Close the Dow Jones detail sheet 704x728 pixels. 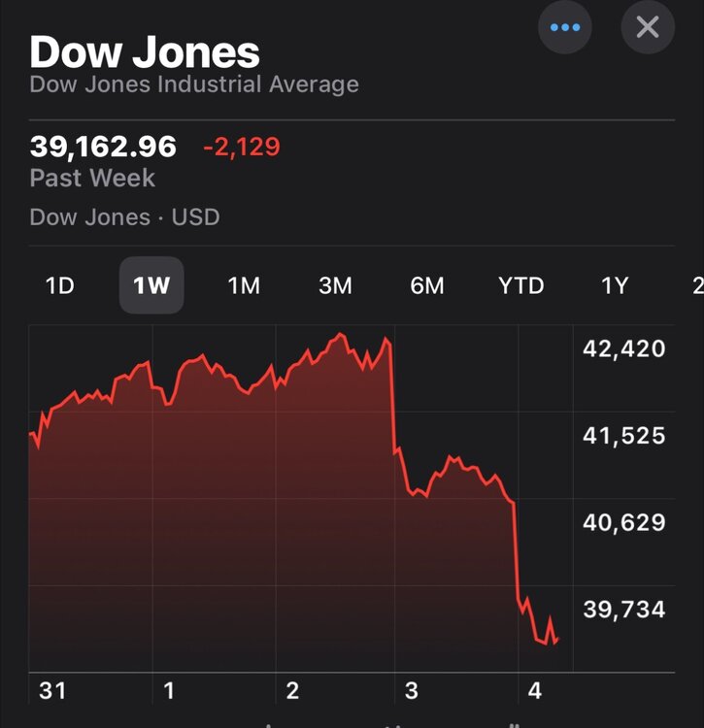[648, 27]
